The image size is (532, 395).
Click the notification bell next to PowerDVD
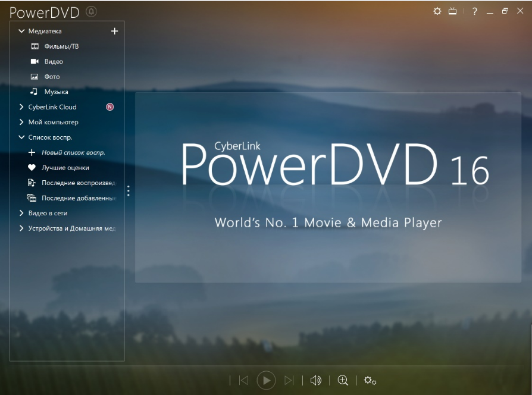91,11
